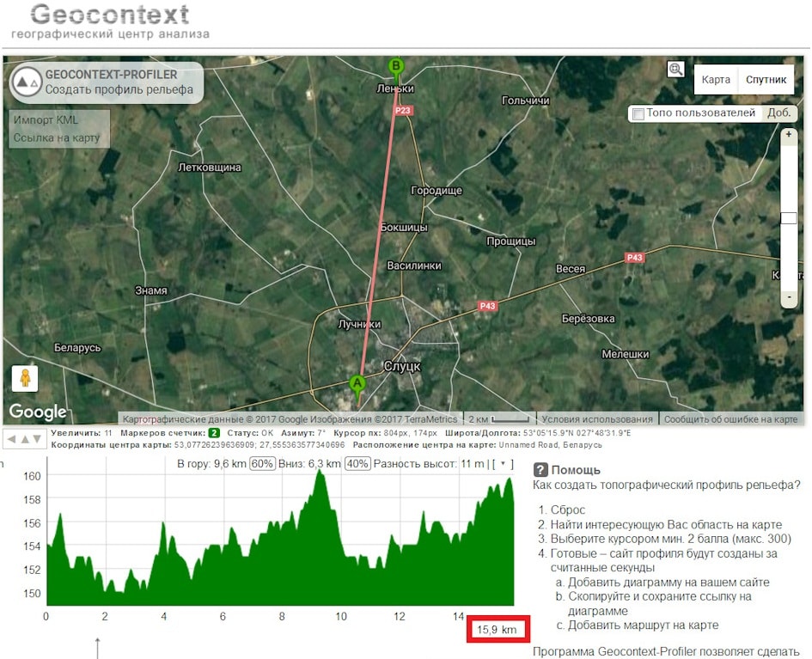Click Сообщить об ошибке на карте
Screen dimensions: 812x659
(730, 419)
